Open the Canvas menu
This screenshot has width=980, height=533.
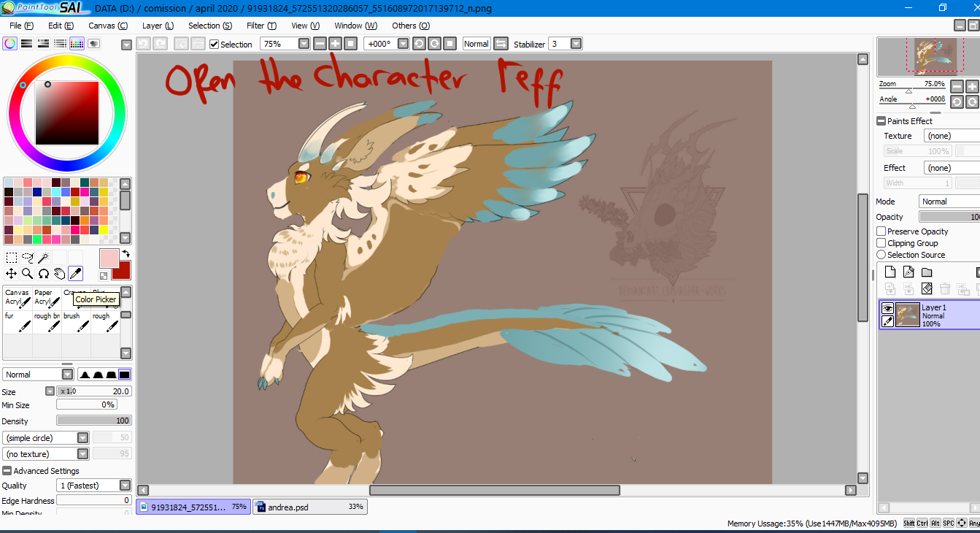point(108,26)
